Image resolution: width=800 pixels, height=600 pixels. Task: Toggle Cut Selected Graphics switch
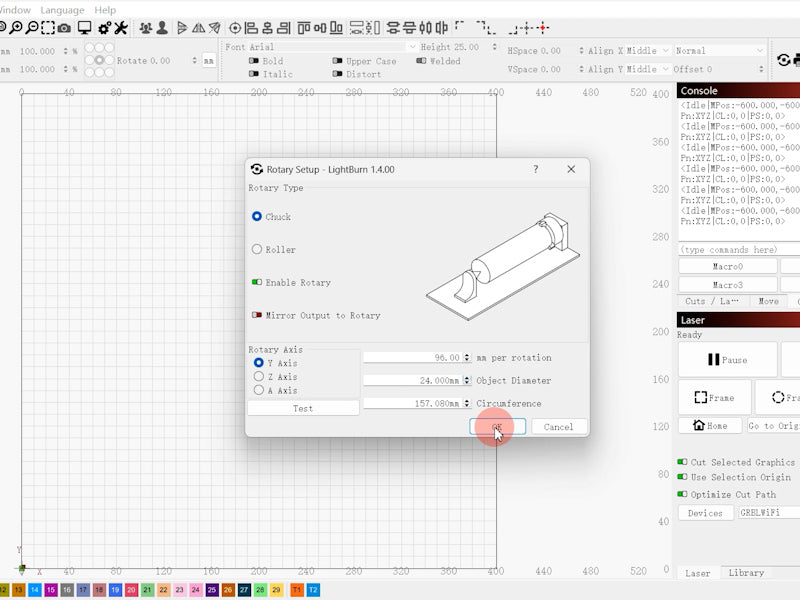[682, 462]
